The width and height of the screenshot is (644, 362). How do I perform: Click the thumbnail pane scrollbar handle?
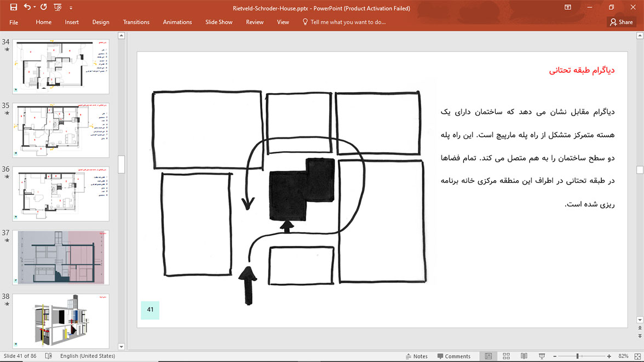pos(121,164)
